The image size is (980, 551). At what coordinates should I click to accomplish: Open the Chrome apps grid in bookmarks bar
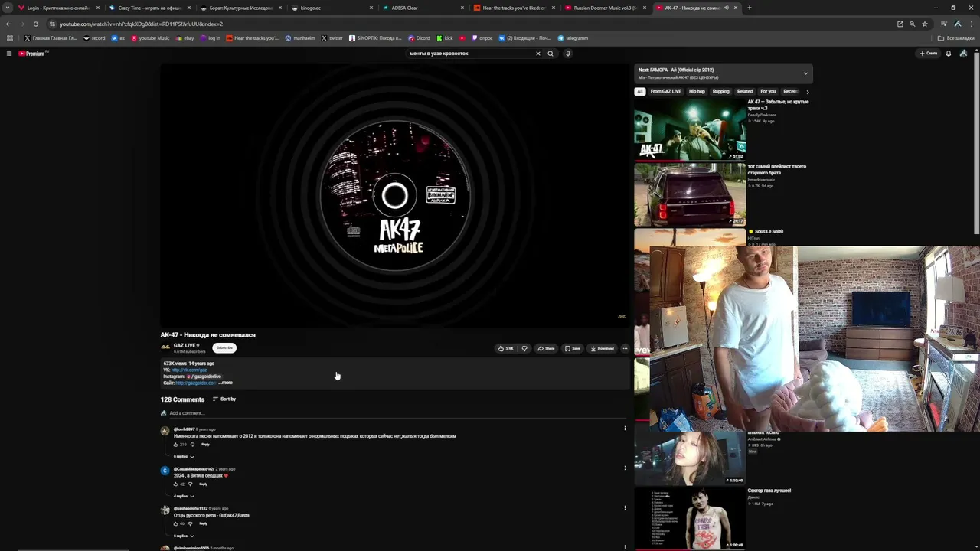pos(9,38)
